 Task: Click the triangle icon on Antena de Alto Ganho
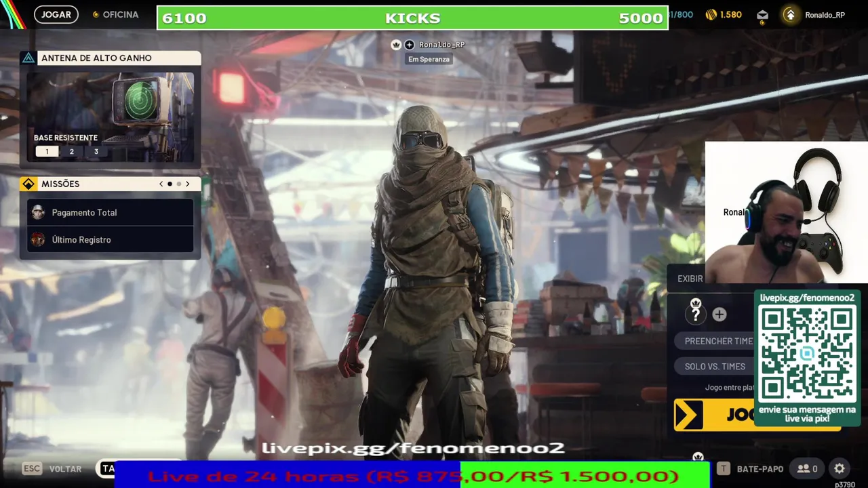pyautogui.click(x=28, y=58)
